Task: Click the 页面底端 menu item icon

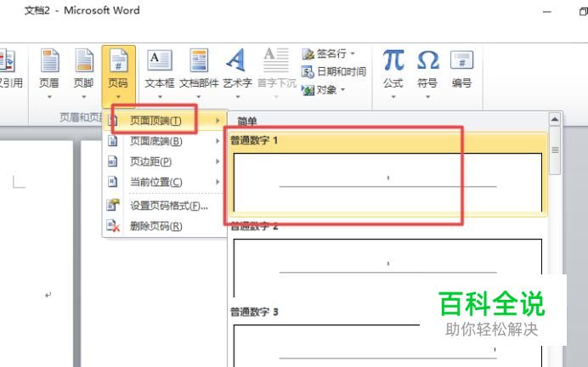Action: 112,141
